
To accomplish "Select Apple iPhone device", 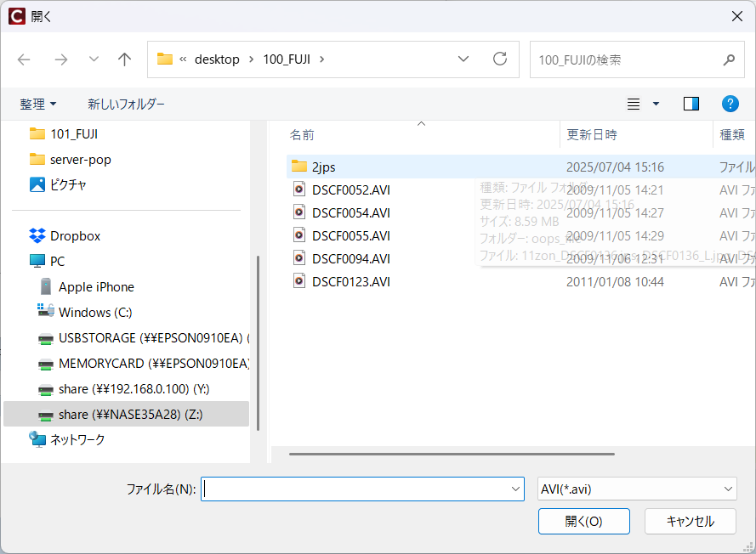I will (x=96, y=287).
